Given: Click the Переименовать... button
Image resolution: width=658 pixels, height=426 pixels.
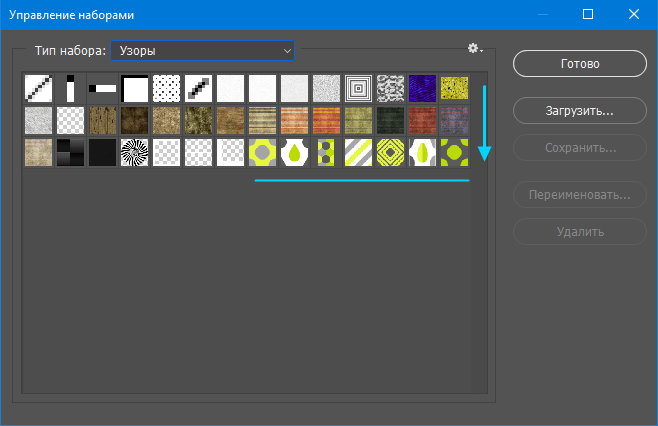Looking at the screenshot, I should (580, 195).
